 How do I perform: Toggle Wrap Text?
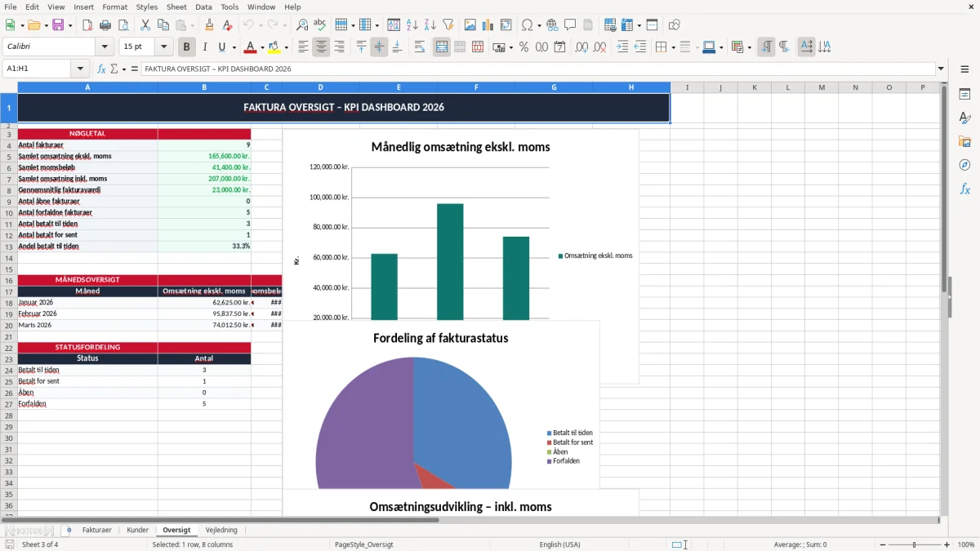click(420, 47)
